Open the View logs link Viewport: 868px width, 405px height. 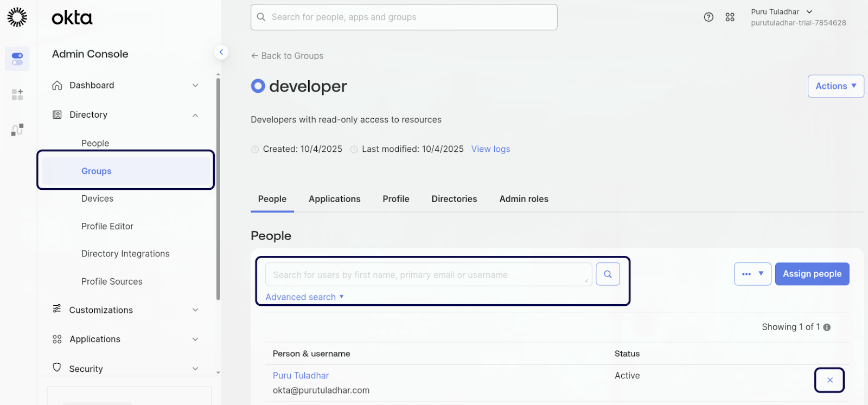490,149
